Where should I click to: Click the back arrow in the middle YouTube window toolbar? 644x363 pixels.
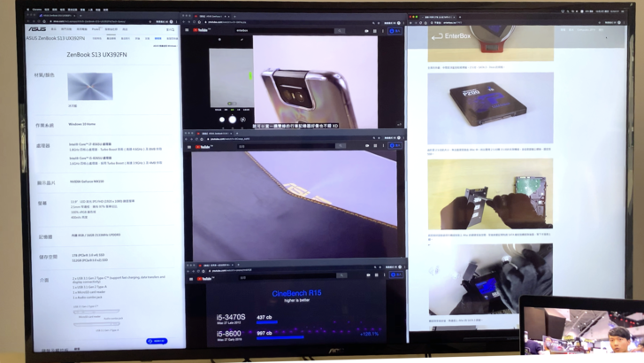(x=187, y=139)
